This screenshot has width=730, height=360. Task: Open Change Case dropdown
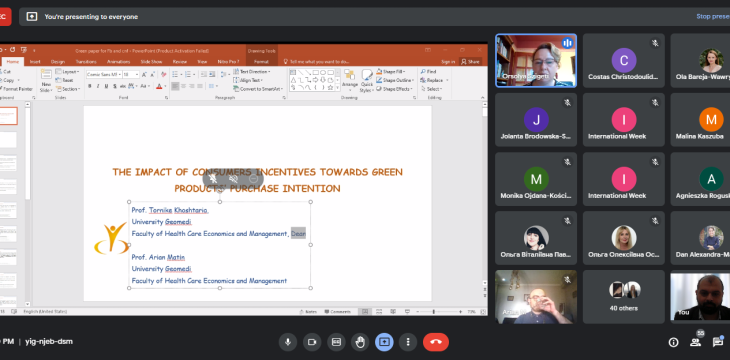click(145, 86)
